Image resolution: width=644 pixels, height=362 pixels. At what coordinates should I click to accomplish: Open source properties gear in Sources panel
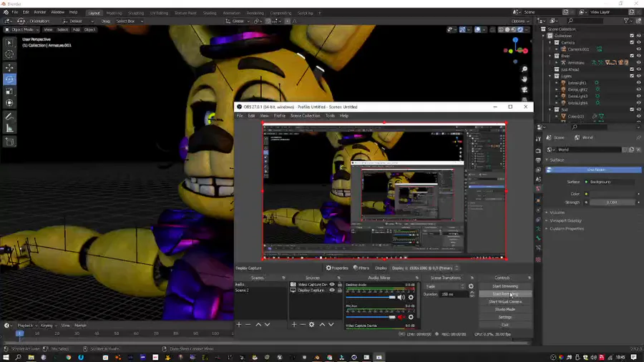coord(312,324)
